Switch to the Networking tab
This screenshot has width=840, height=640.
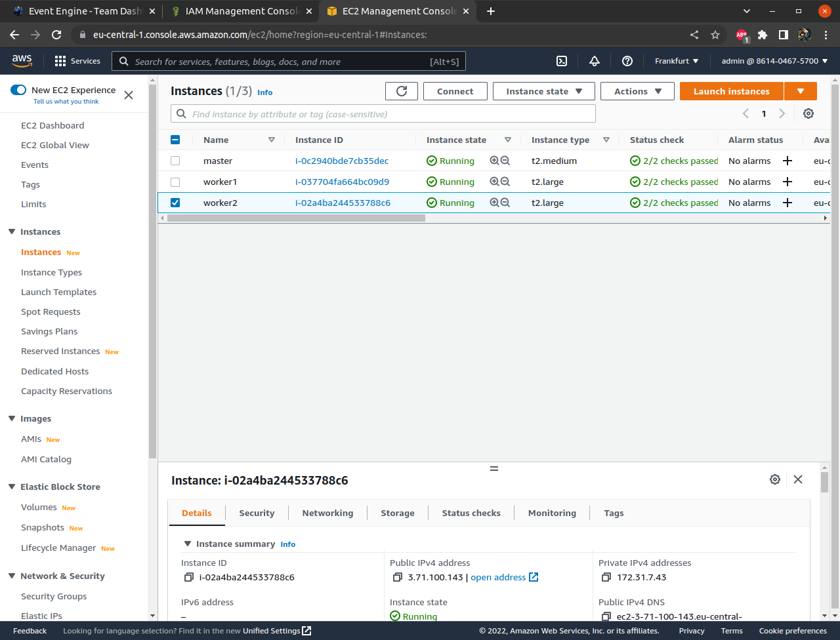coord(327,513)
